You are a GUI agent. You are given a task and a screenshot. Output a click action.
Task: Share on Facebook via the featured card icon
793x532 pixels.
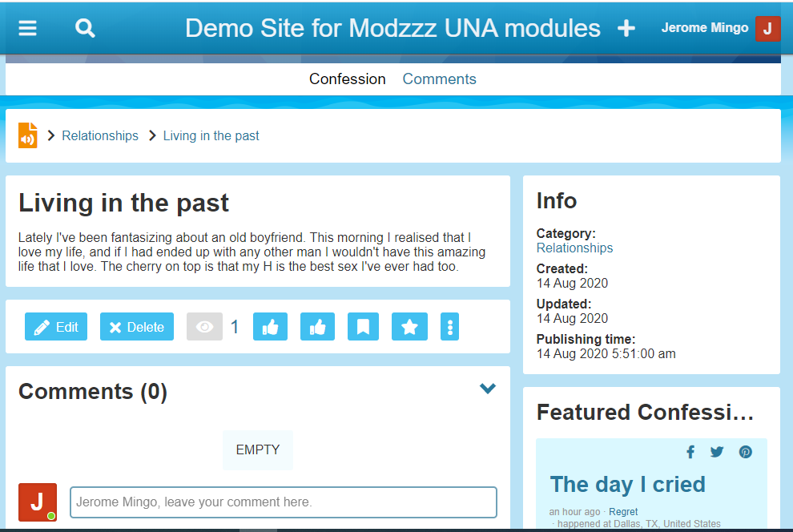690,452
